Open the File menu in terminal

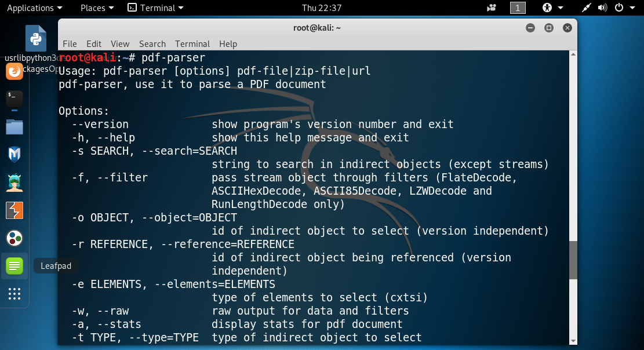tap(70, 43)
